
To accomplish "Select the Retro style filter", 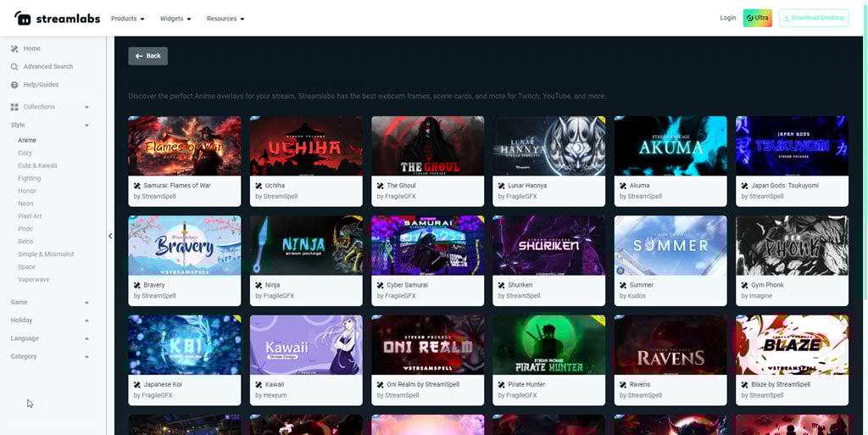I will pos(25,242).
